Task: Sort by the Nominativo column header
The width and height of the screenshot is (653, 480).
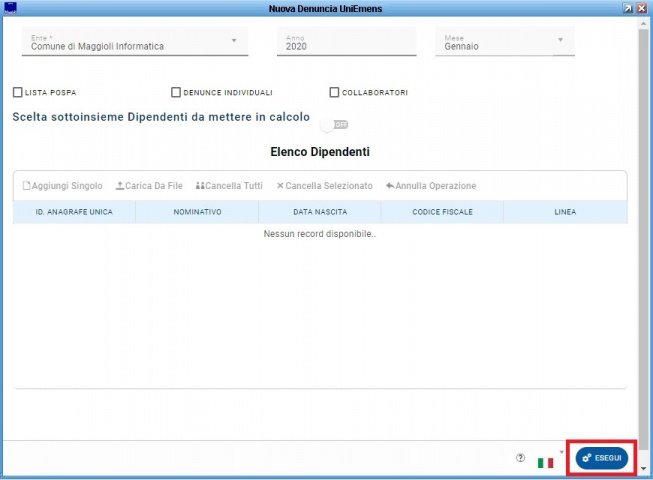Action: tap(196, 212)
